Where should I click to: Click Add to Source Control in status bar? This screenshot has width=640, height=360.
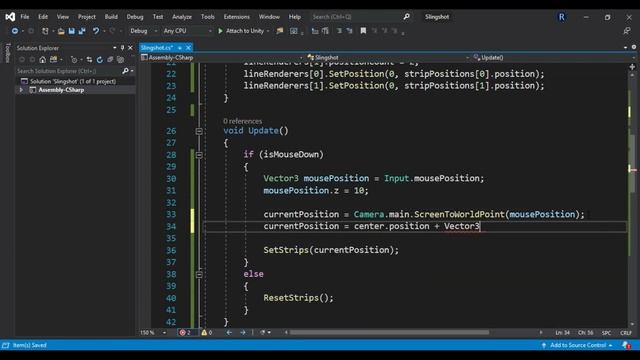click(578, 345)
